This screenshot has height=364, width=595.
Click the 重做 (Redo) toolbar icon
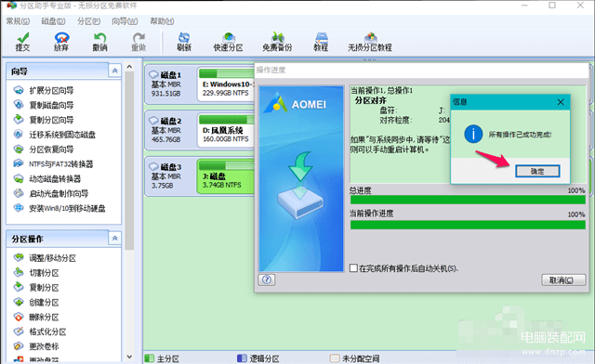[139, 42]
